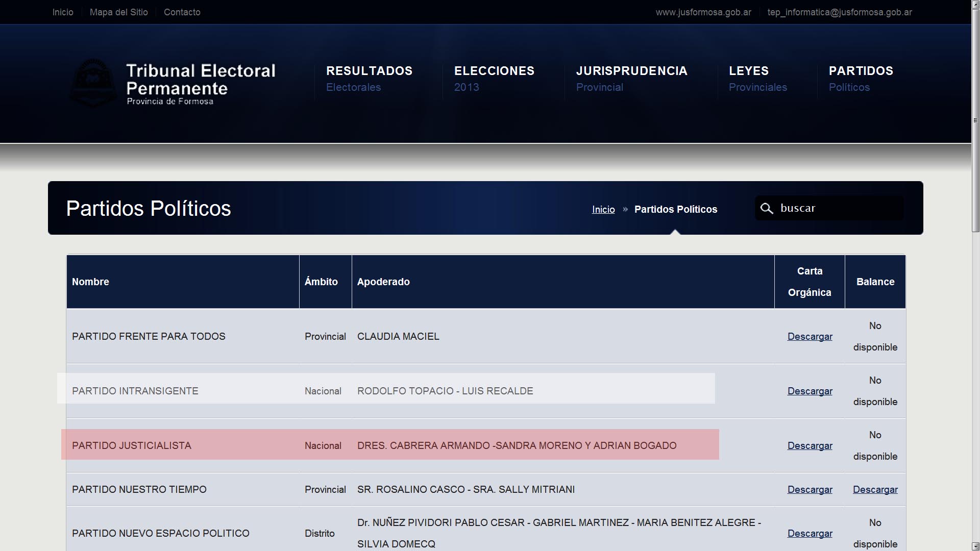The image size is (980, 551).
Task: Click the Tribunal Electoral Permanente logo emblem
Action: 93,83
